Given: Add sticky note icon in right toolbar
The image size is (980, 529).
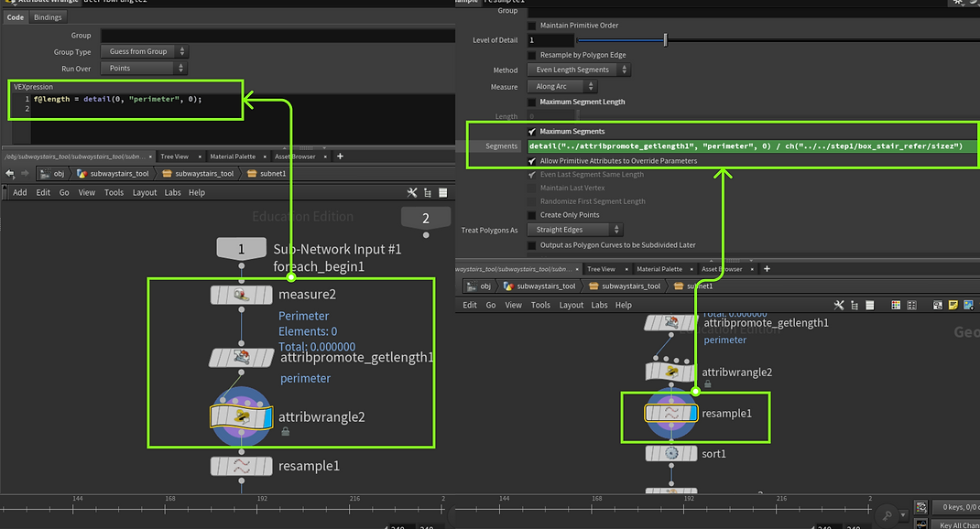Looking at the screenshot, I should click(x=953, y=306).
